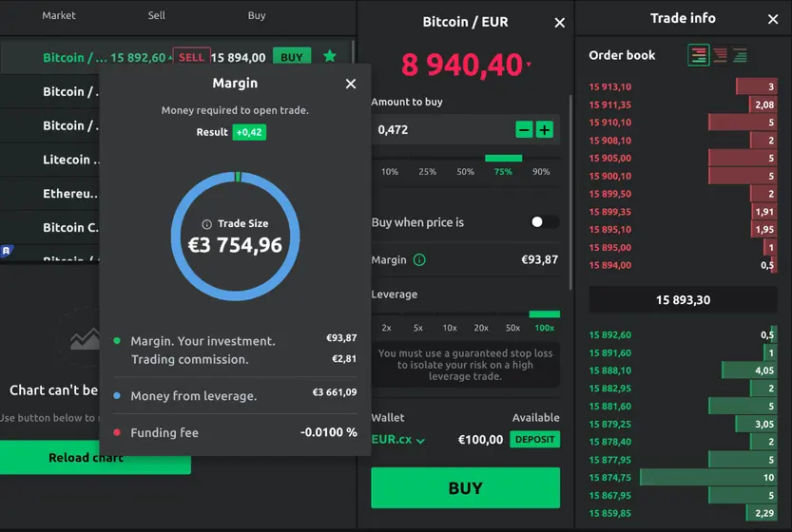
Task: Click the DEPOSIT button
Action: [x=534, y=439]
